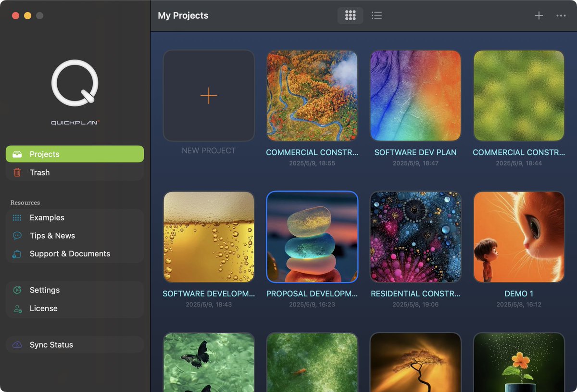
Task: Click the New Project plus tile
Action: pos(209,96)
